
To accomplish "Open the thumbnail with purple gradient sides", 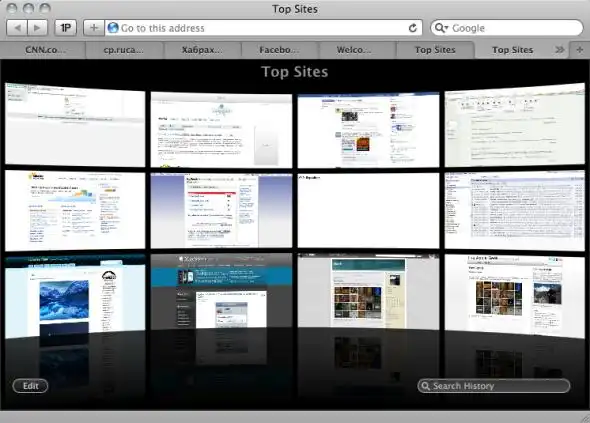I will 221,211.
